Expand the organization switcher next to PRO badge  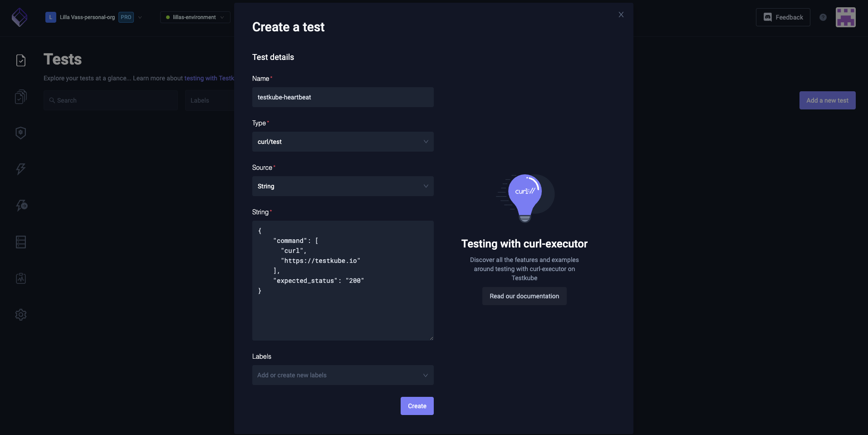(x=141, y=17)
